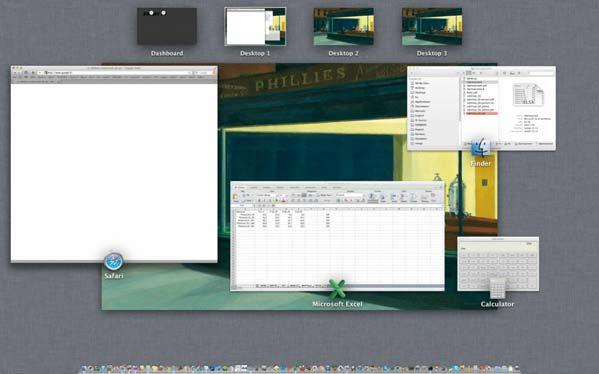Screen dimensions: 599x374
Task: Switch to the Desktop 1 thumbnail
Action: coord(255,26)
